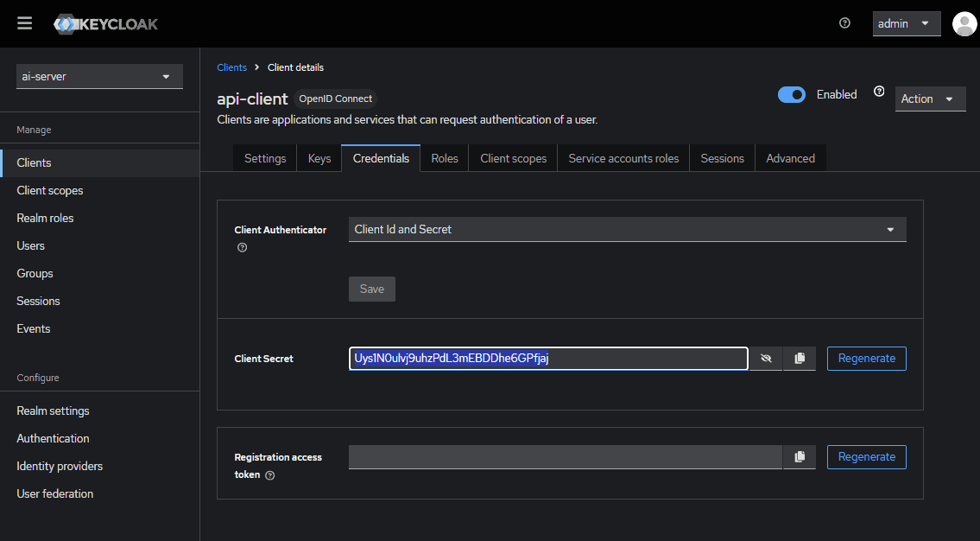Copy the client secret to clipboard
The height and width of the screenshot is (541, 980).
pos(800,359)
